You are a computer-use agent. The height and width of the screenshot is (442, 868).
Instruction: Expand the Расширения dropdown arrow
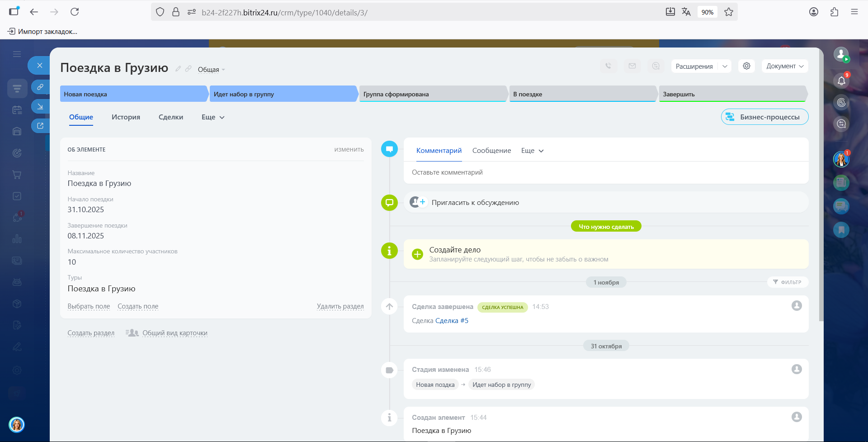tap(725, 66)
